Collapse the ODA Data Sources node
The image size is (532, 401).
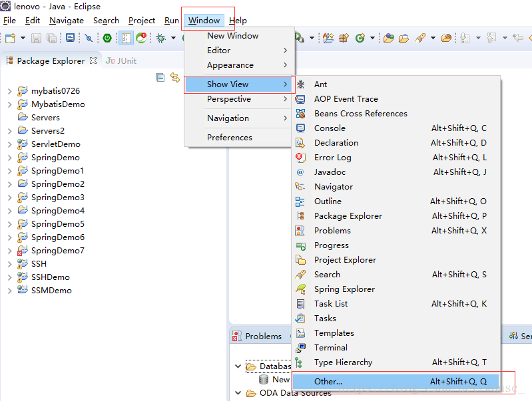(x=238, y=393)
